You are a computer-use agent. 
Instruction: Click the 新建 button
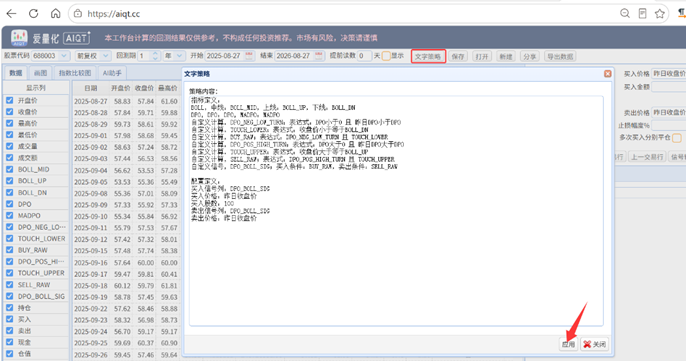[506, 56]
